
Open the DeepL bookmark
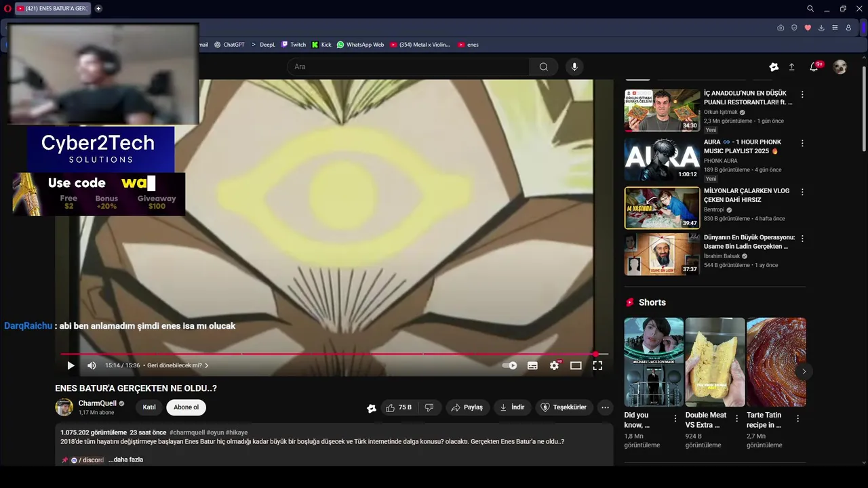coord(262,45)
